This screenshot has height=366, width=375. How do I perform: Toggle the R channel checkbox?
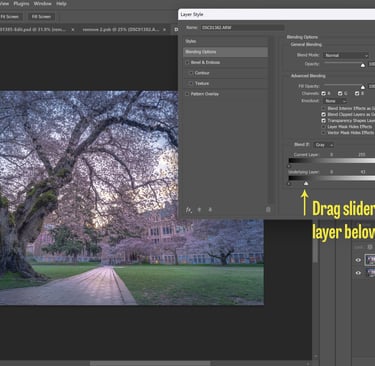point(323,94)
